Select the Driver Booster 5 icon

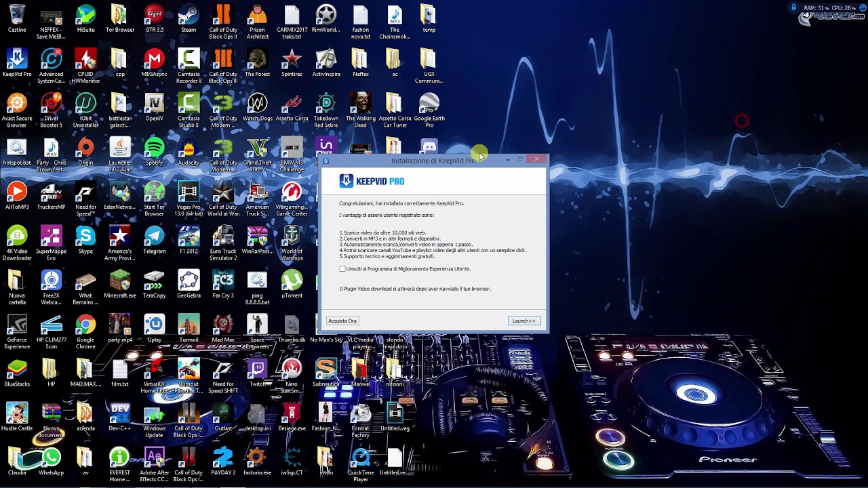(x=51, y=104)
